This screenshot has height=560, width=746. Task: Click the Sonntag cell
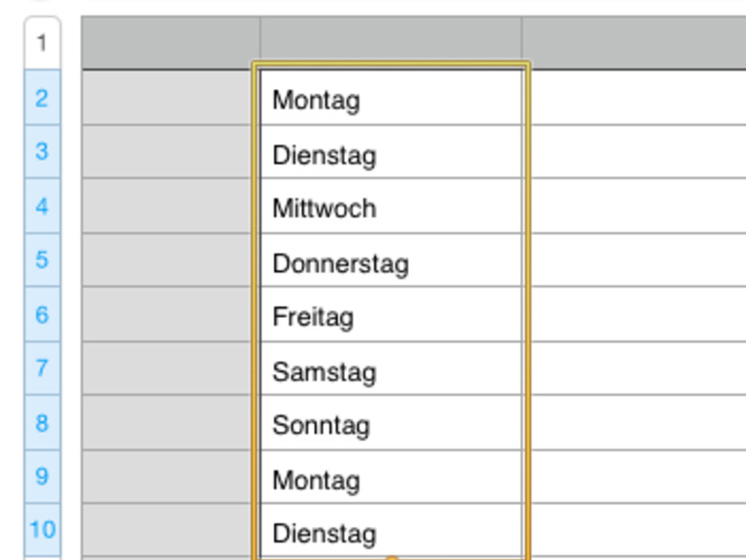tap(391, 424)
